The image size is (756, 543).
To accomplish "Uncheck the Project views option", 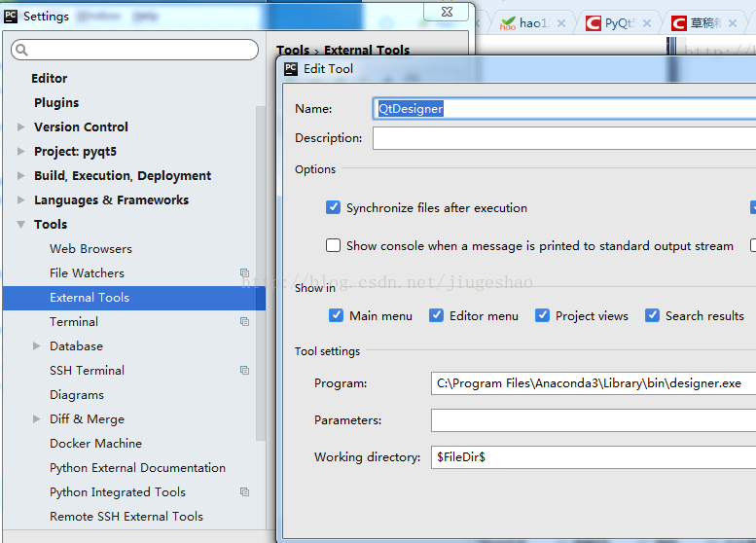I will 542,315.
